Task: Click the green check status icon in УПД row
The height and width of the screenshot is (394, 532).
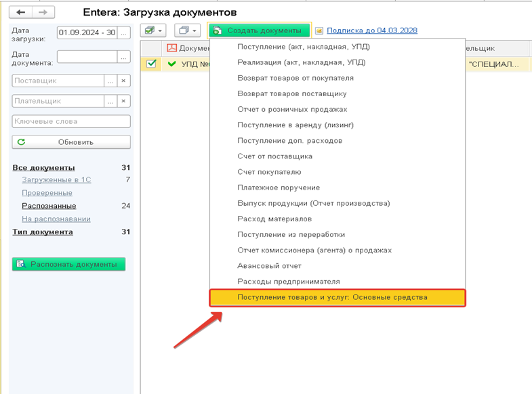Action: coord(172,64)
